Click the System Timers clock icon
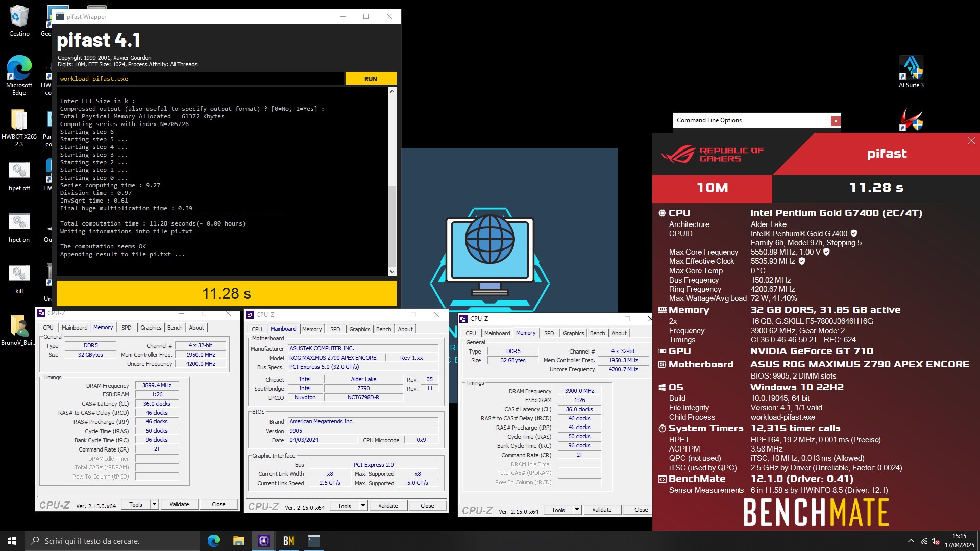The width and height of the screenshot is (980, 551). (x=662, y=429)
